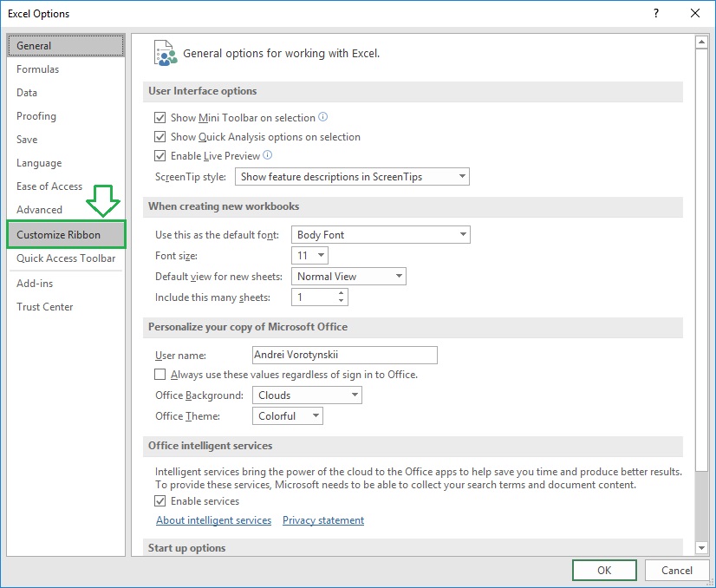Screen dimensions: 716x588
Task: Open the default font dropdown (Body Font)
Action: pos(381,235)
